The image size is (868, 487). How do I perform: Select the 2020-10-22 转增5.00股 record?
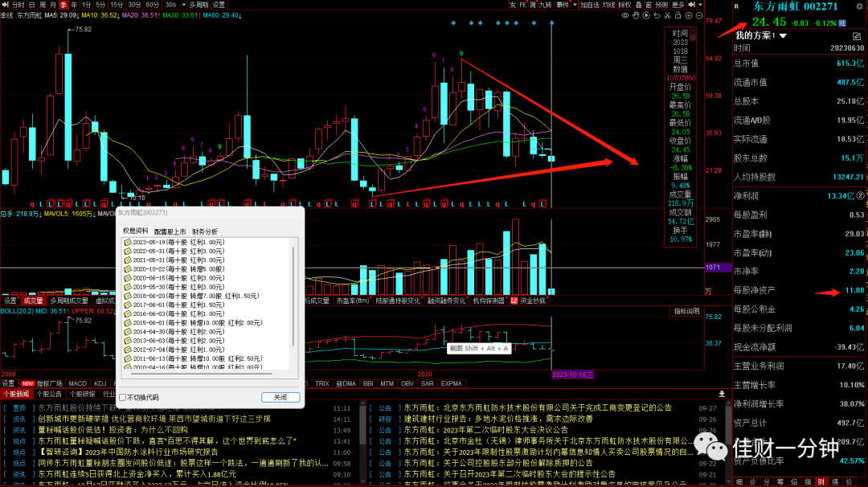pos(174,269)
